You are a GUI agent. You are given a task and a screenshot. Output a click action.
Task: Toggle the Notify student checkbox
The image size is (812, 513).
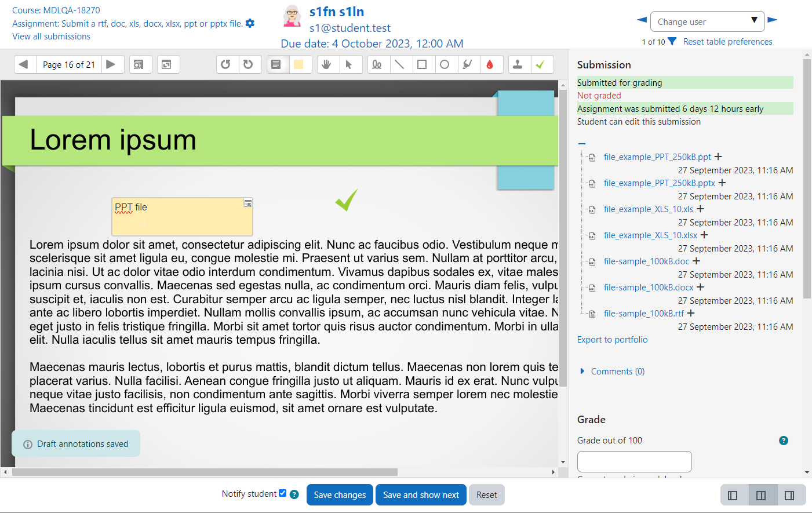point(282,493)
